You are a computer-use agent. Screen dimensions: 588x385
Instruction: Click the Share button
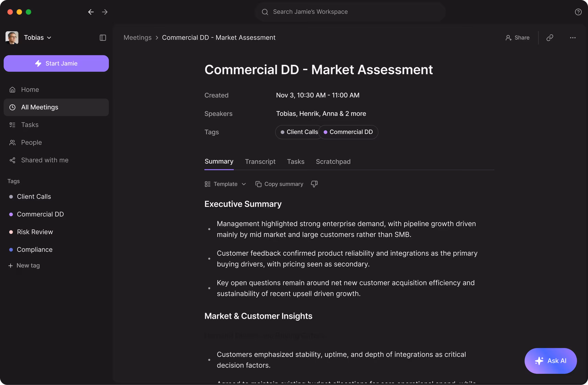[x=517, y=38]
